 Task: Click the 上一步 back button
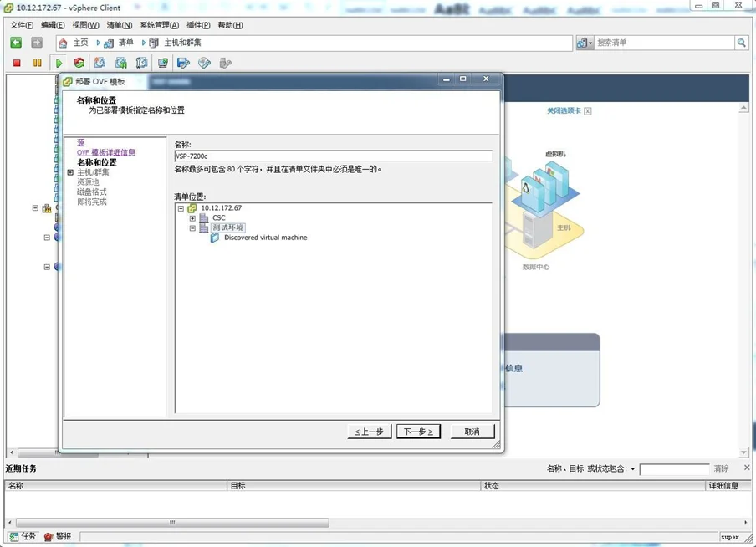[370, 432]
